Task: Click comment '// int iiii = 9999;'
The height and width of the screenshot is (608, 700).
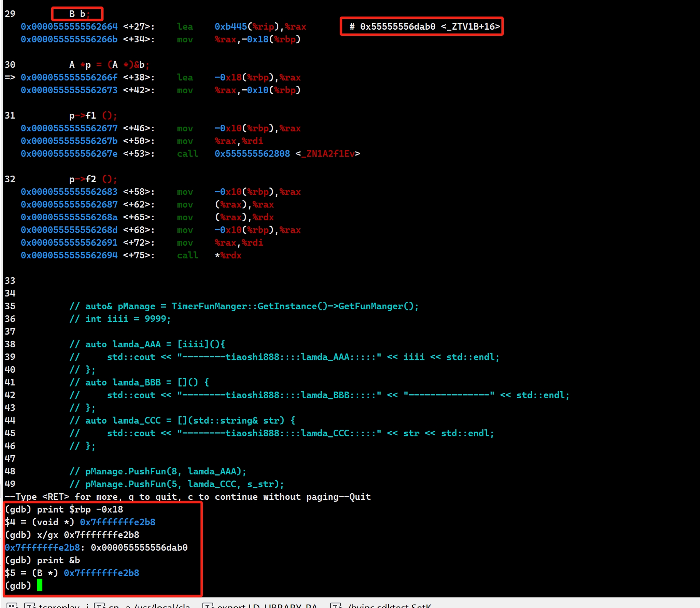Action: [120, 319]
